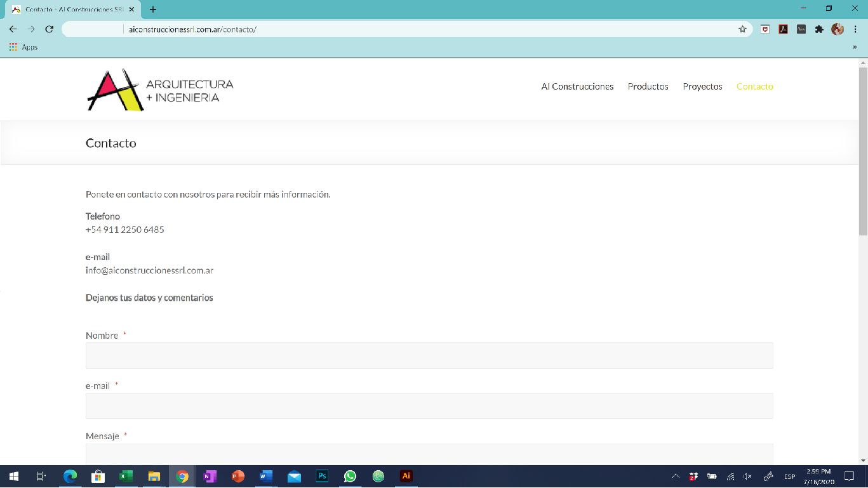Screen dimensions: 868x488
Task: Open a new tab with plus button
Action: point(153,10)
